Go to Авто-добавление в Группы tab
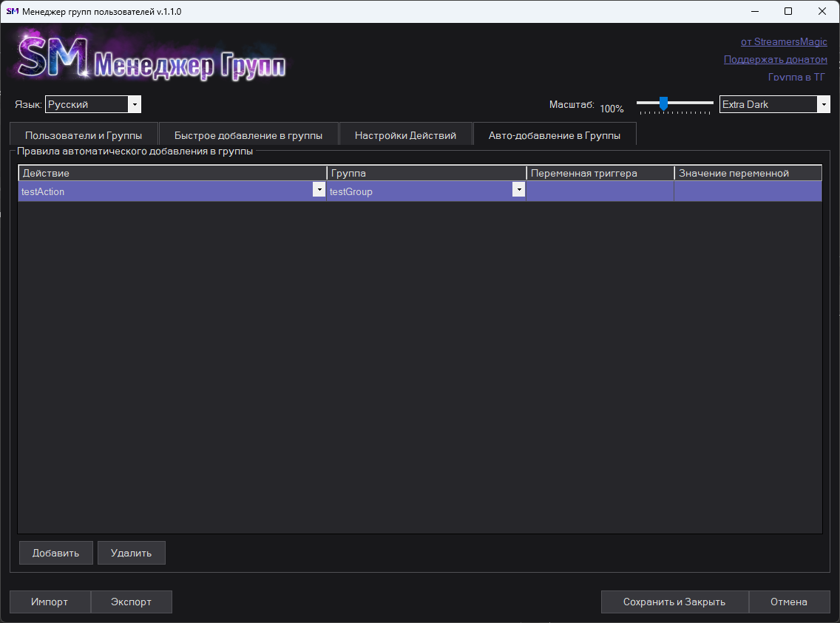840x623 pixels. [x=554, y=135]
